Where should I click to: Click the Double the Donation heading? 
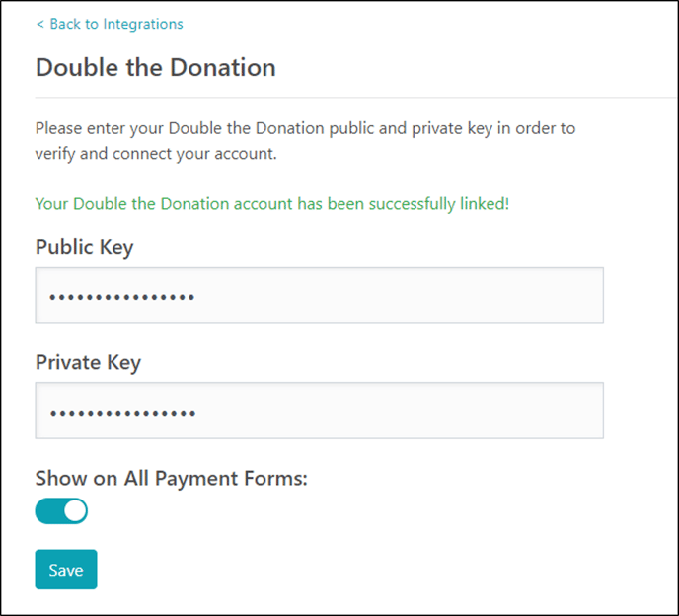point(156,67)
